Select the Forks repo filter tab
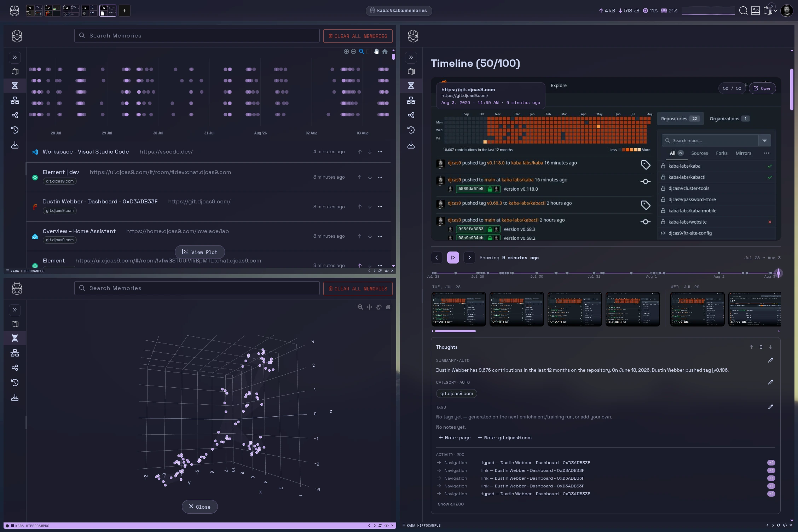798x532 pixels. click(x=722, y=153)
